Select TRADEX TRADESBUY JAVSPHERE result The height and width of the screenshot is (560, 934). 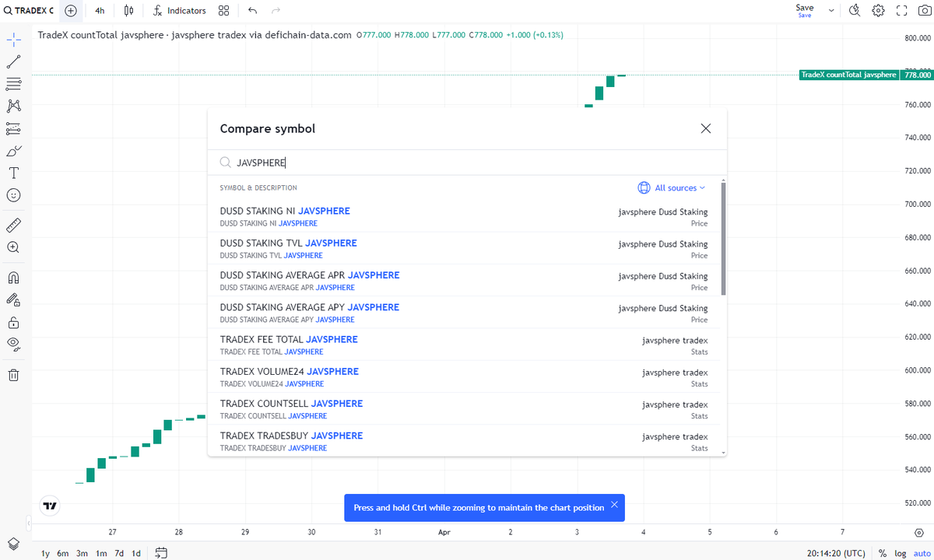464,441
